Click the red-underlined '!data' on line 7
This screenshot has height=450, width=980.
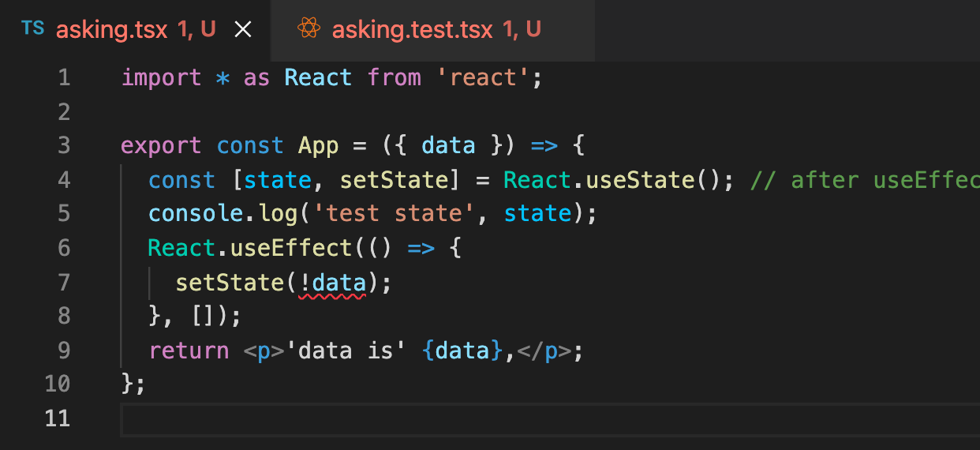(332, 283)
